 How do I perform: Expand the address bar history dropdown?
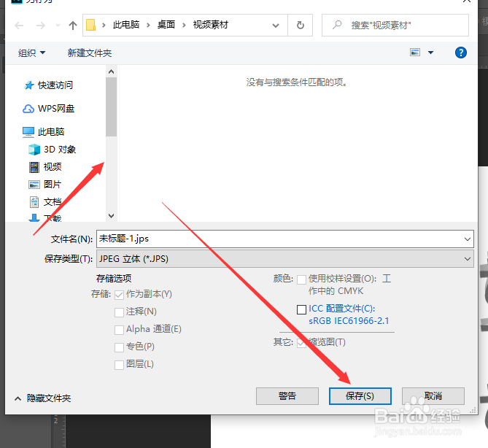276,26
